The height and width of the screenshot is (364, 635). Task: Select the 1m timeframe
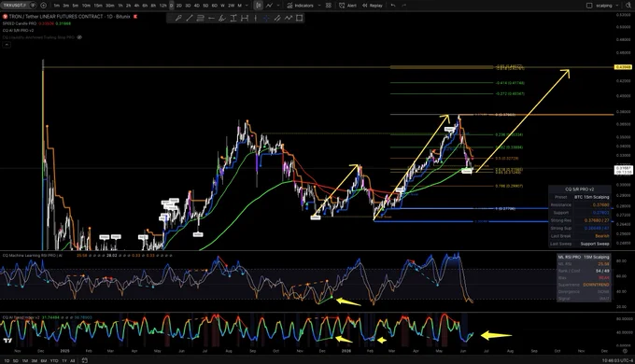tap(57, 6)
